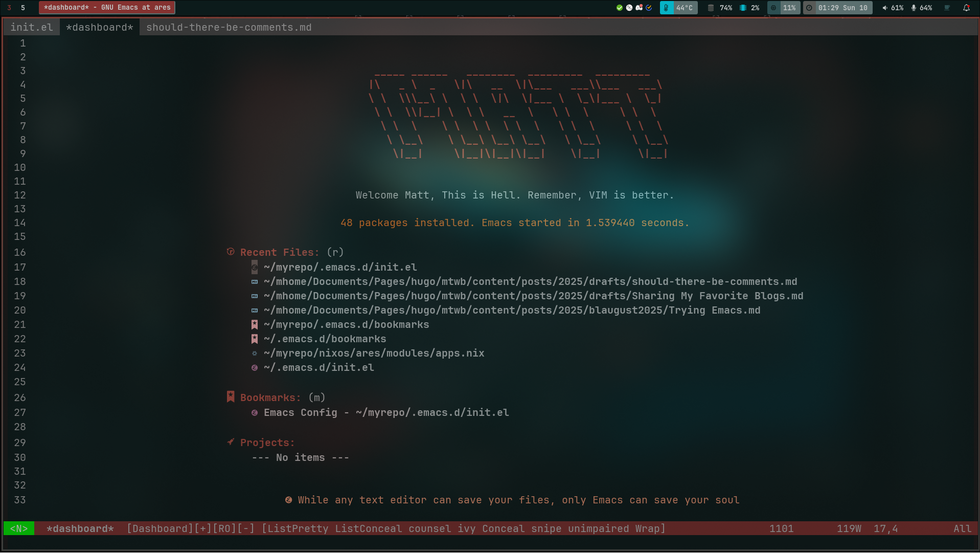Open recent file ~/myrepo/nixos/ares/modules/apps.nix

pos(374,353)
